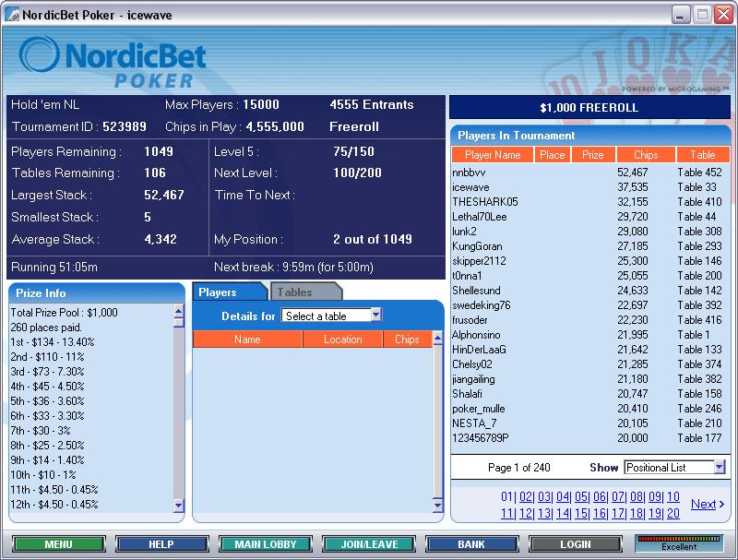
Task: Click table details scrollbar down arrow
Action: [437, 506]
